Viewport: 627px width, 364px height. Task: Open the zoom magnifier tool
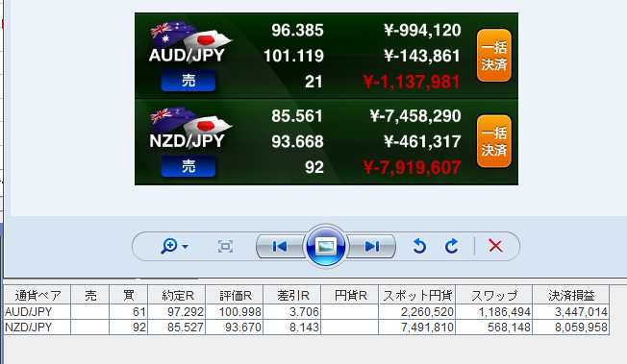[x=168, y=246]
